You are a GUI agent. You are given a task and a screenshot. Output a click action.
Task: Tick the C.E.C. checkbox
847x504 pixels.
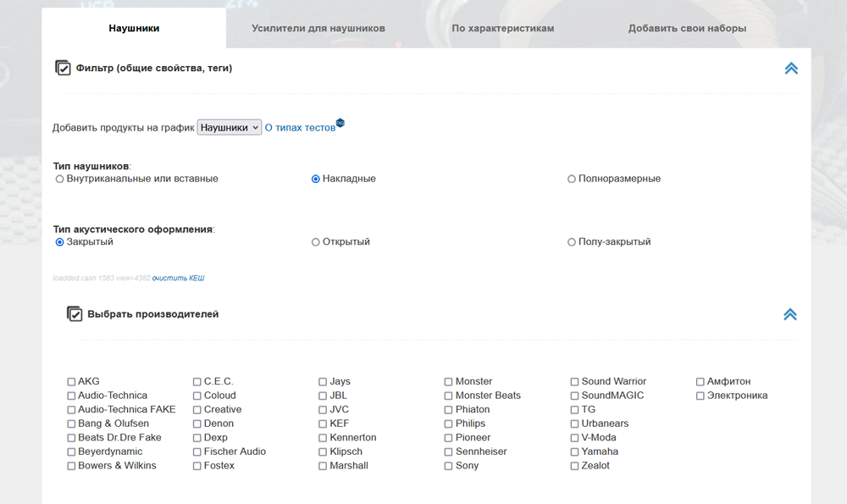197,382
